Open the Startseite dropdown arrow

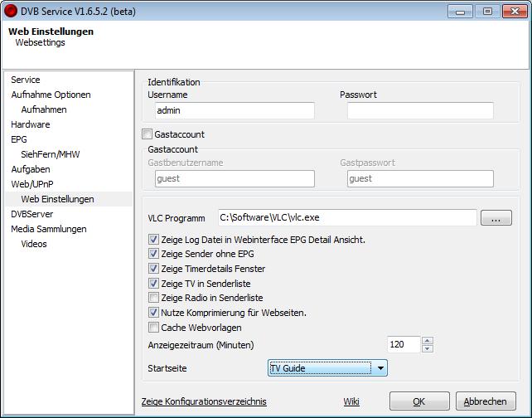point(380,368)
